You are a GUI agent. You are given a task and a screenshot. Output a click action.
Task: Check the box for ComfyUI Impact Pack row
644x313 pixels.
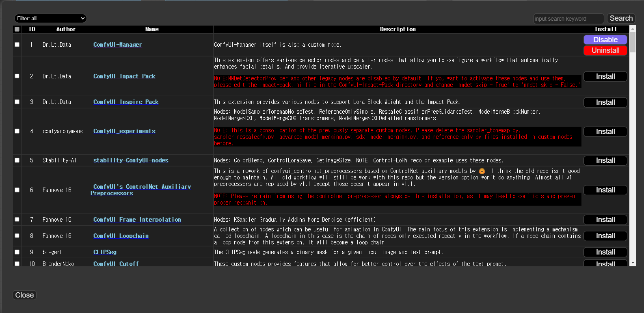pos(17,76)
